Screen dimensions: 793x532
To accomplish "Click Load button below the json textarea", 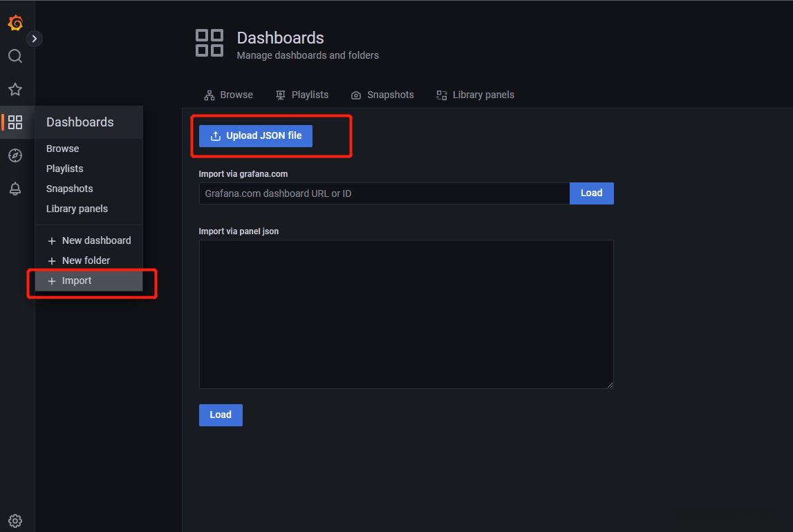I will 221,415.
